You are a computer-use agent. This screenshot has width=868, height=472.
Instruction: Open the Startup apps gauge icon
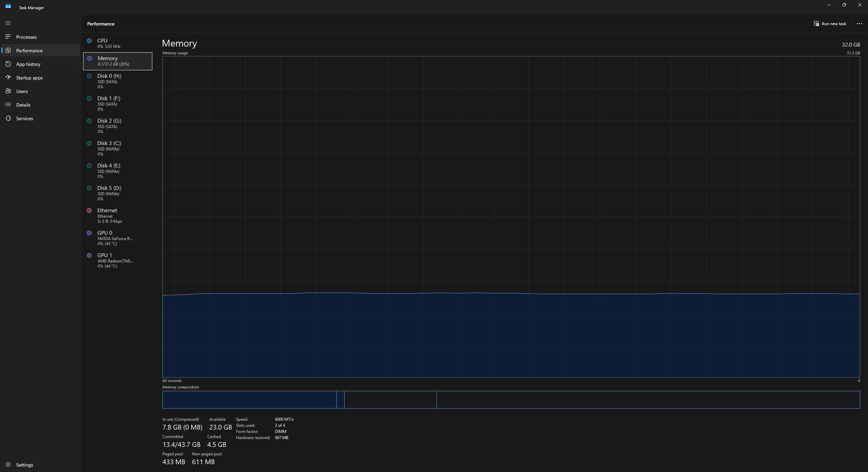click(8, 77)
